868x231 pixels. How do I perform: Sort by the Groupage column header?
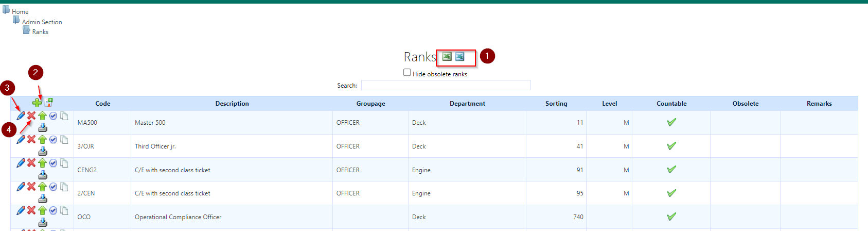click(371, 104)
